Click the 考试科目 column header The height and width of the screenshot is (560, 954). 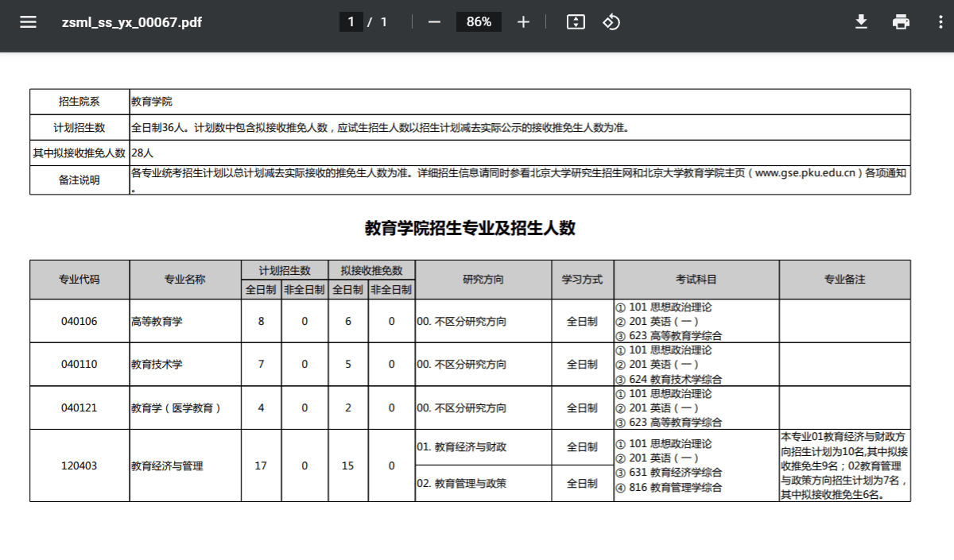click(696, 280)
